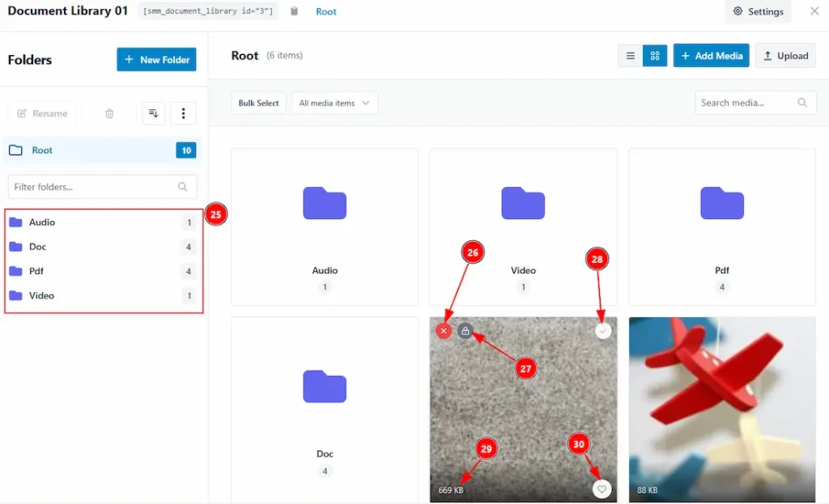The height and width of the screenshot is (504, 829).
Task: Open the red airplane image thumbnail
Action: 721,409
